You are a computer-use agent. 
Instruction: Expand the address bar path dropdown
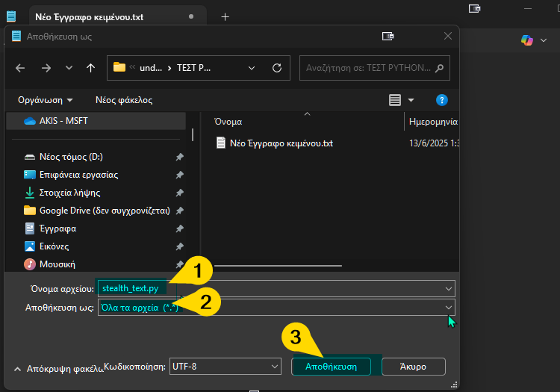pos(252,68)
